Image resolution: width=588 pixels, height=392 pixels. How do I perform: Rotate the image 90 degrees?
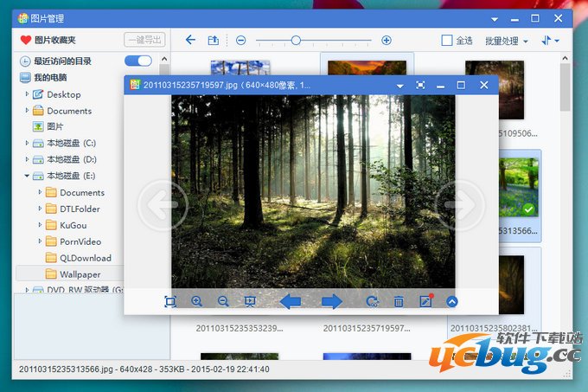click(373, 301)
